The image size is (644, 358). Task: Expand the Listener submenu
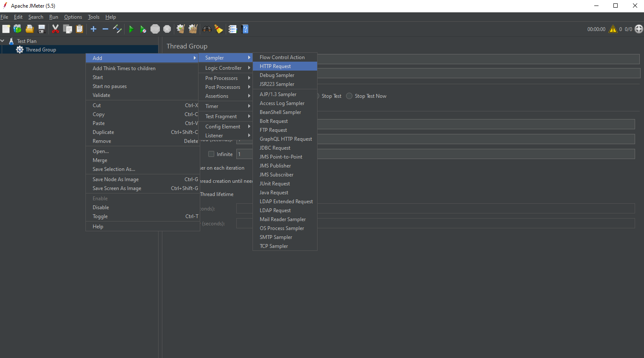225,136
